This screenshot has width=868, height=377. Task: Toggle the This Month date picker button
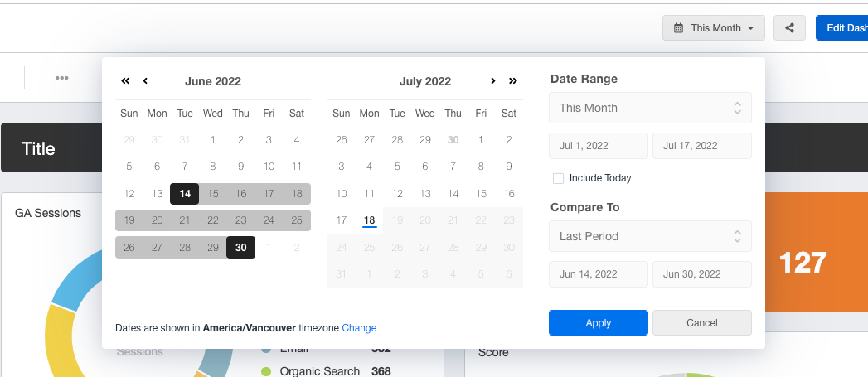click(x=713, y=27)
